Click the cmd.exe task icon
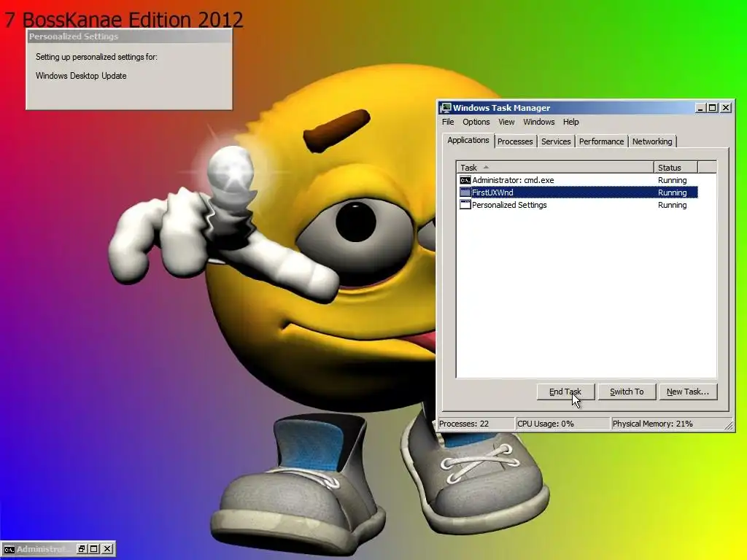747x560 pixels. point(465,180)
